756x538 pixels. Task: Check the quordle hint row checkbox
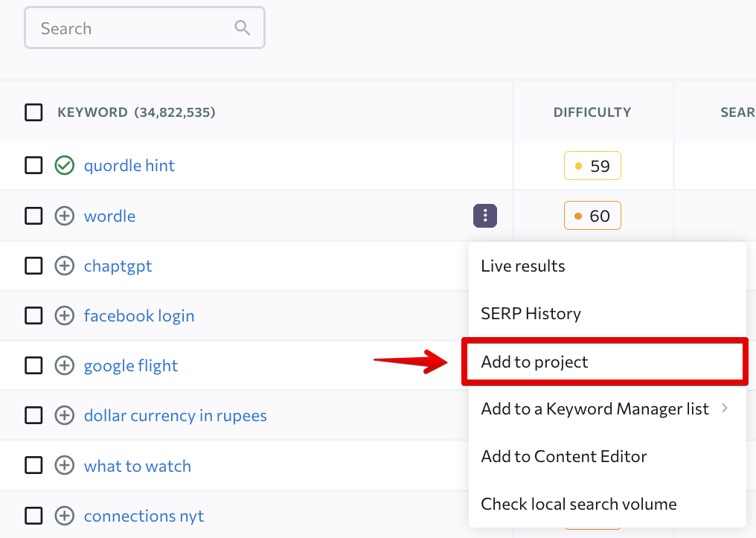[33, 165]
